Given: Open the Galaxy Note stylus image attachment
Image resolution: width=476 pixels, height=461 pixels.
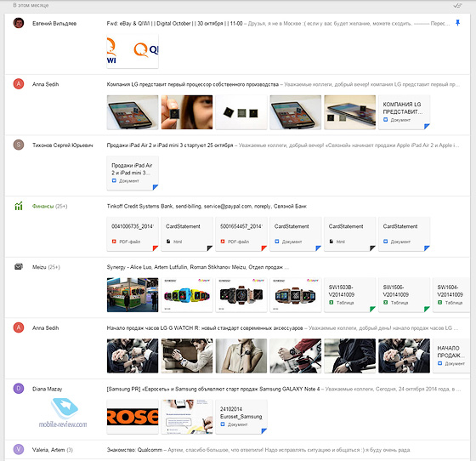Looking at the screenshot, I should coord(187,417).
